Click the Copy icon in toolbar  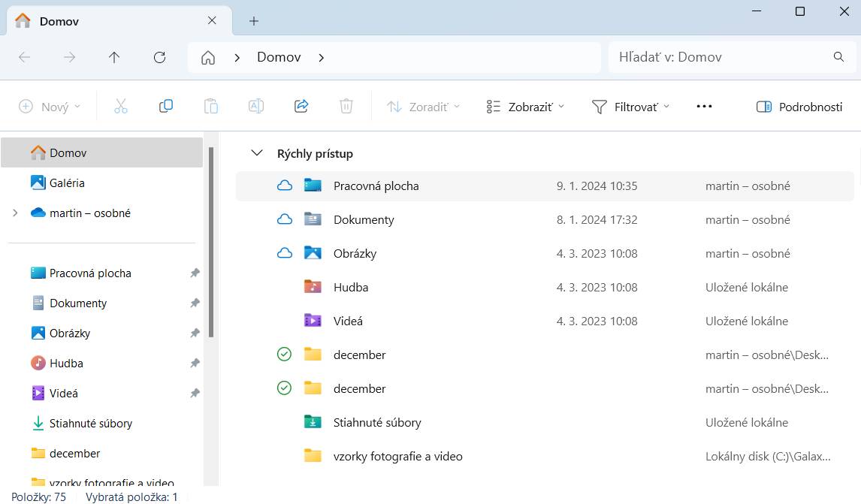(x=166, y=106)
